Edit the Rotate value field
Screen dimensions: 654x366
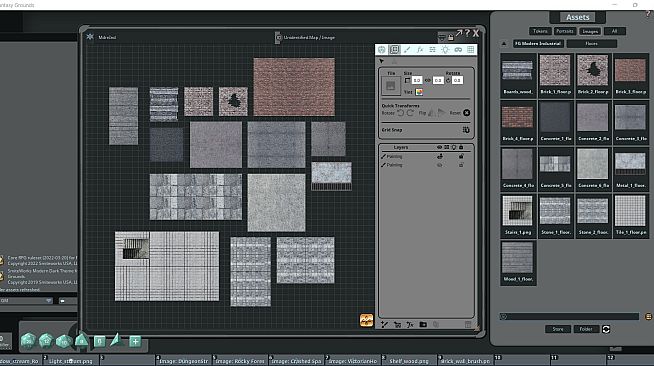(457, 80)
